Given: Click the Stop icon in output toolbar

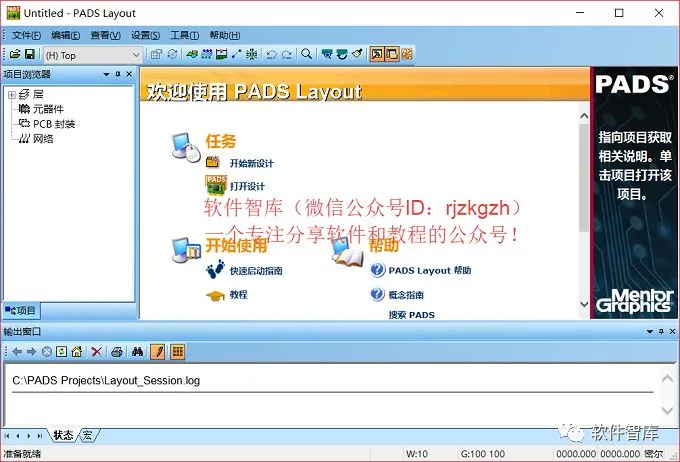Looking at the screenshot, I should 46,352.
